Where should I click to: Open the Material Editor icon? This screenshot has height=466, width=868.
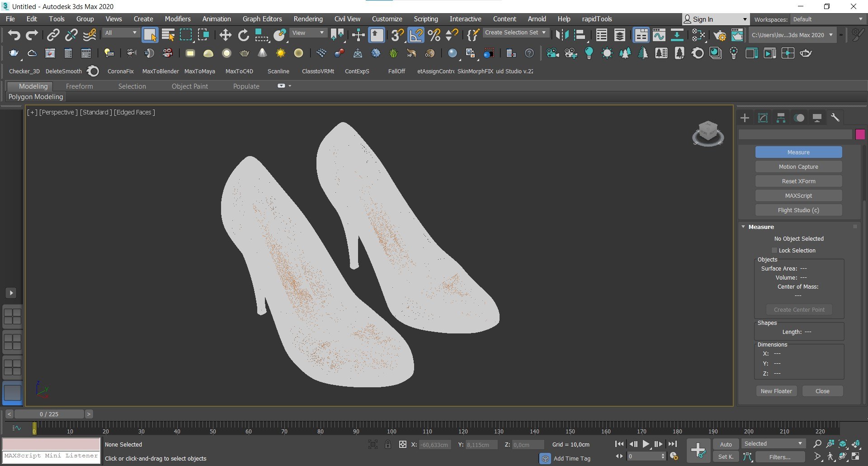click(698, 35)
